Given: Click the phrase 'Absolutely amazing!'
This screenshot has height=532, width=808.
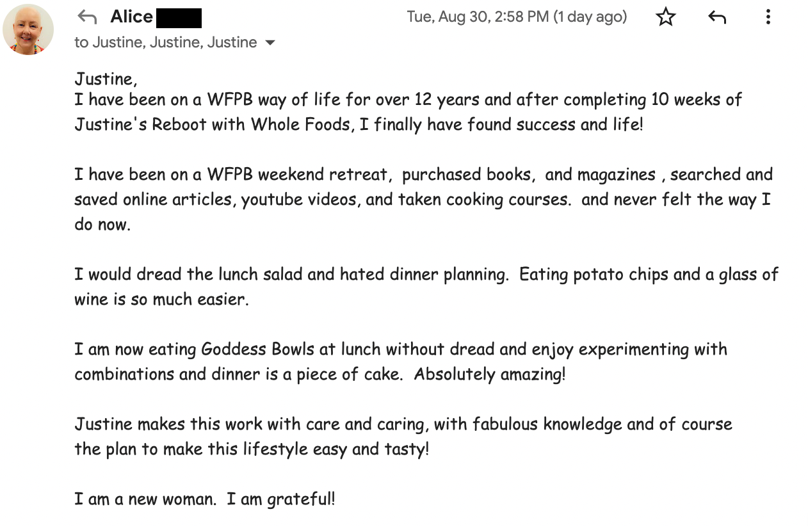Looking at the screenshot, I should pos(490,375).
